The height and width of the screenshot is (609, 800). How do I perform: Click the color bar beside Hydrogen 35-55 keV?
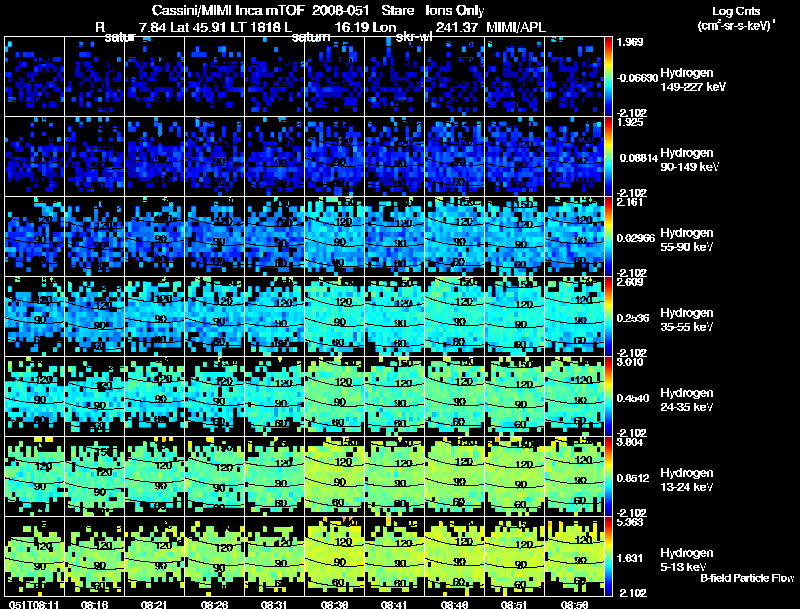(608, 317)
